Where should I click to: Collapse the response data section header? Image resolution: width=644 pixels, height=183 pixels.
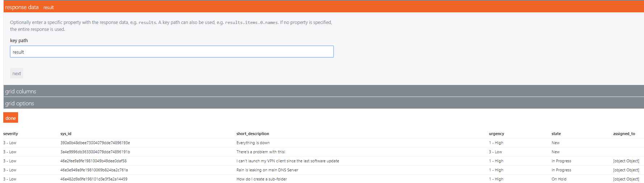pos(323,7)
